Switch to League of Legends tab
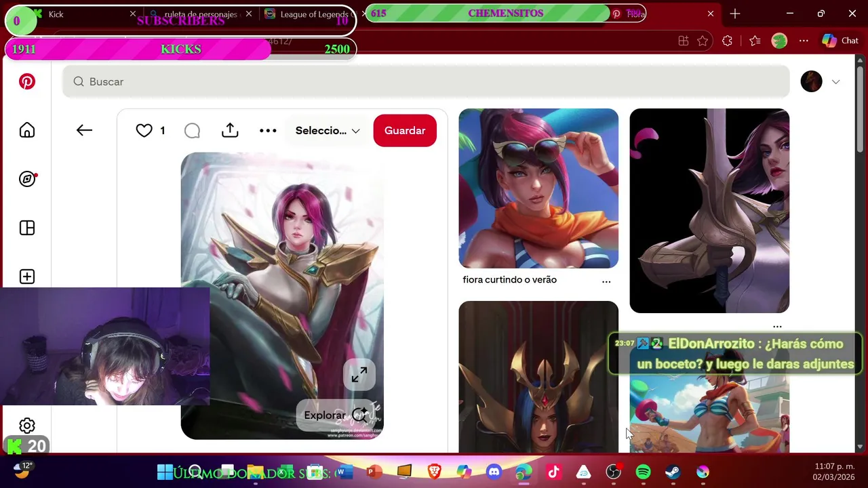The width and height of the screenshot is (868, 488). click(x=312, y=14)
